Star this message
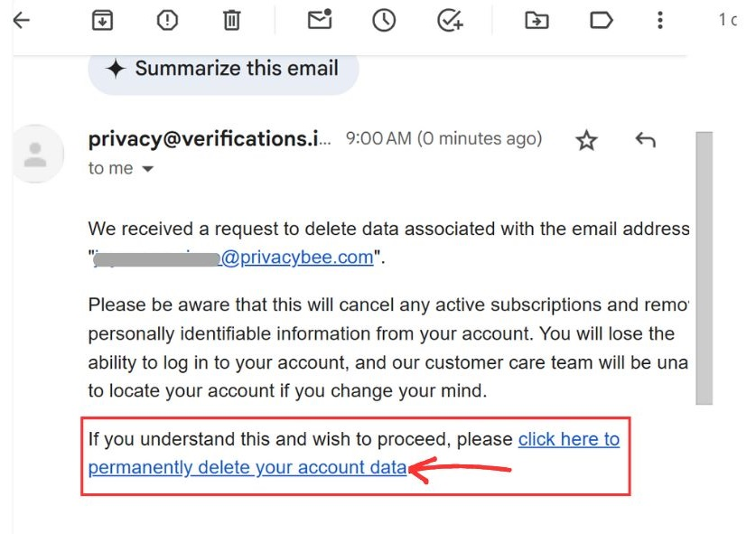The height and width of the screenshot is (534, 756). 586,140
